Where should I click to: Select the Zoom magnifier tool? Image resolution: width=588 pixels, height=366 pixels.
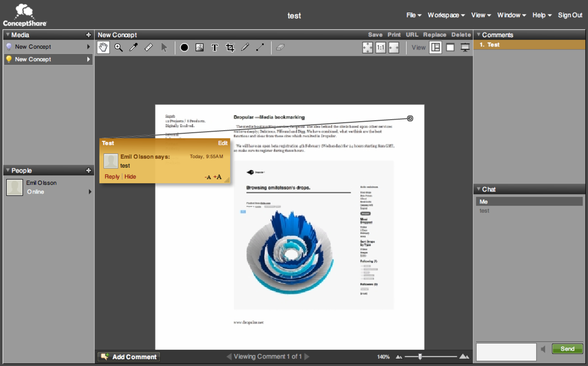click(x=119, y=47)
